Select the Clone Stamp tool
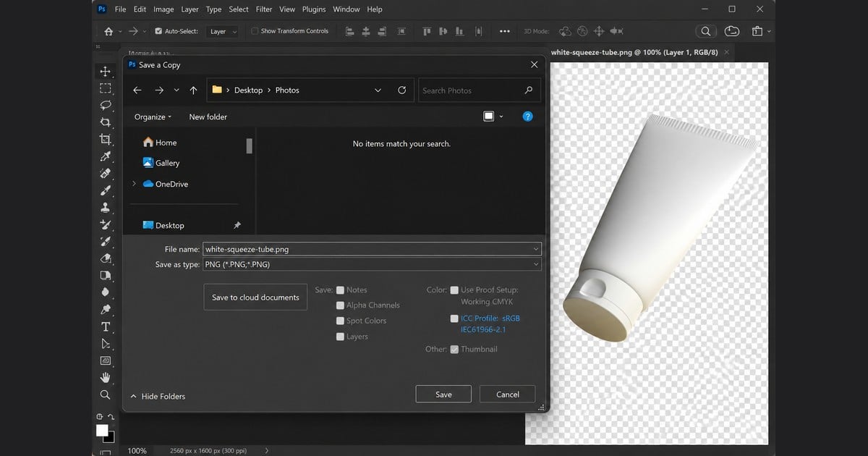The width and height of the screenshot is (868, 456). point(105,207)
